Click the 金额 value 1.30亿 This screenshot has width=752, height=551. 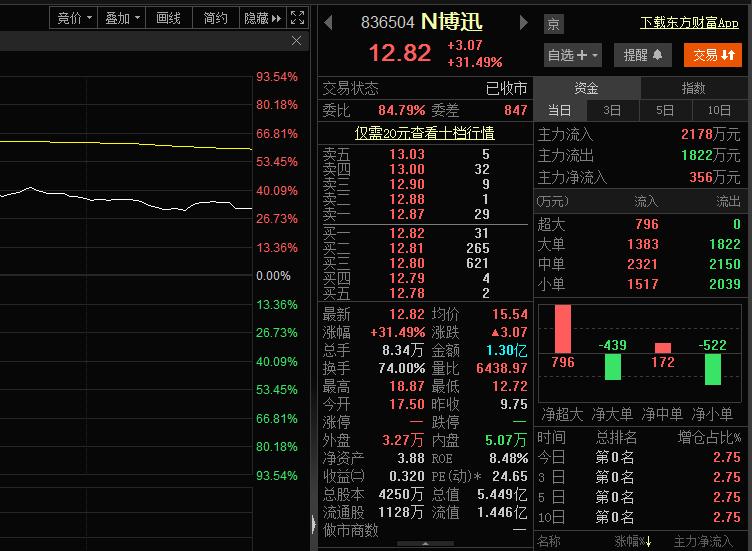(x=506, y=350)
